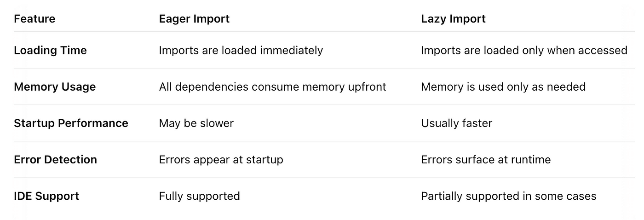Viewport: 644px width, 220px height.
Task: Click the Eager Import column header
Action: click(194, 19)
